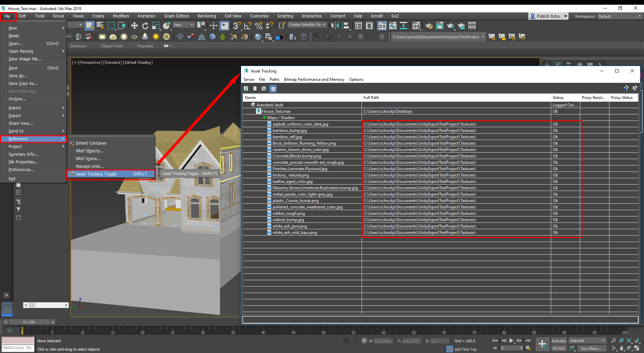Open Asset Tracking help icon
Image resolution: width=644 pixels, height=353 pixels.
tap(626, 88)
